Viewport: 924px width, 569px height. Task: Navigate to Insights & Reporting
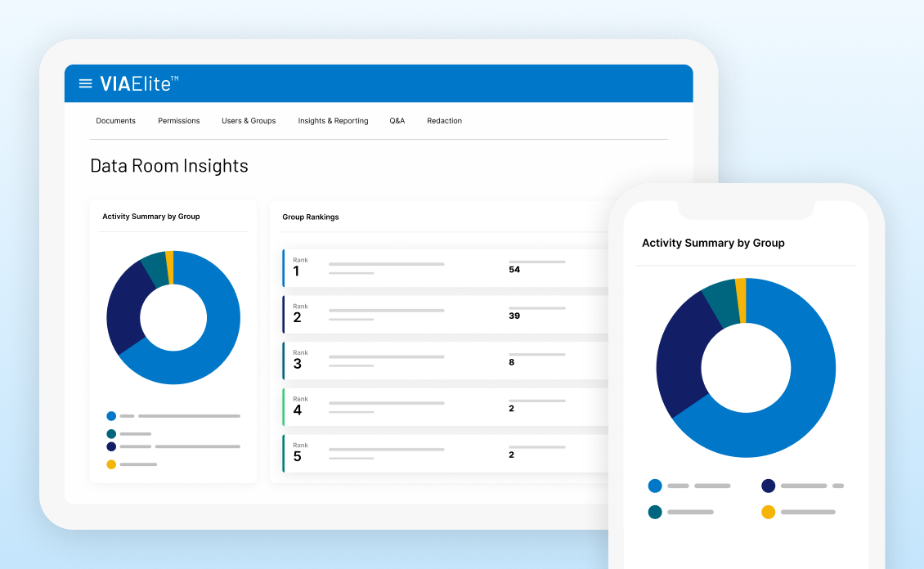pyautogui.click(x=333, y=120)
